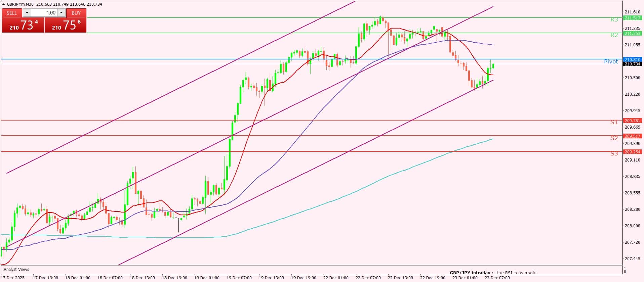Viewport: 644px width, 282px height.
Task: Click the sell price 210.73 tile
Action: [23, 25]
